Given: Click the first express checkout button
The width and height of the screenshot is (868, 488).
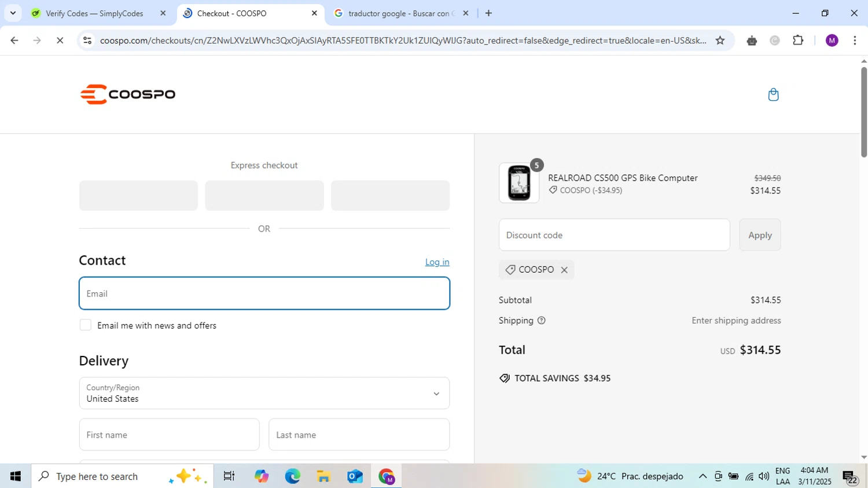Looking at the screenshot, I should 139,196.
